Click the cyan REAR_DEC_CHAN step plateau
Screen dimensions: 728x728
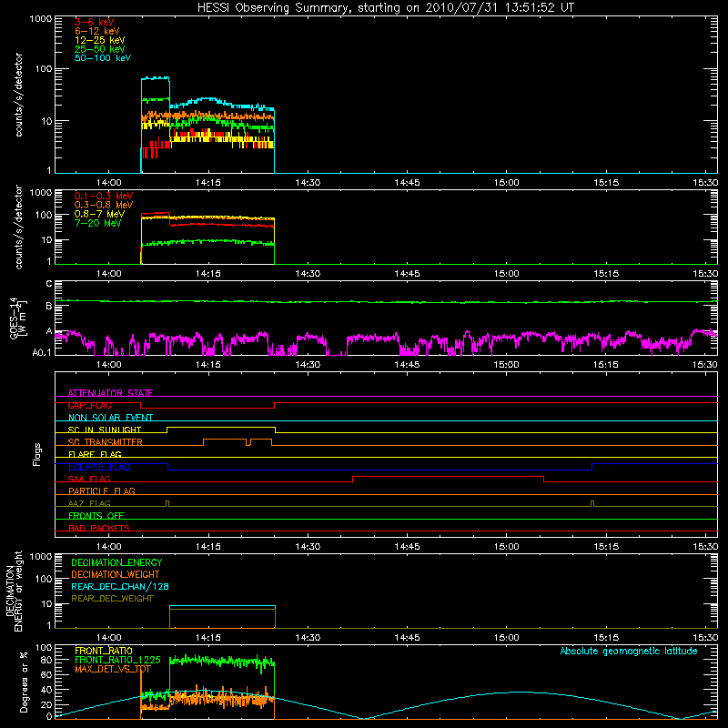[x=222, y=606]
